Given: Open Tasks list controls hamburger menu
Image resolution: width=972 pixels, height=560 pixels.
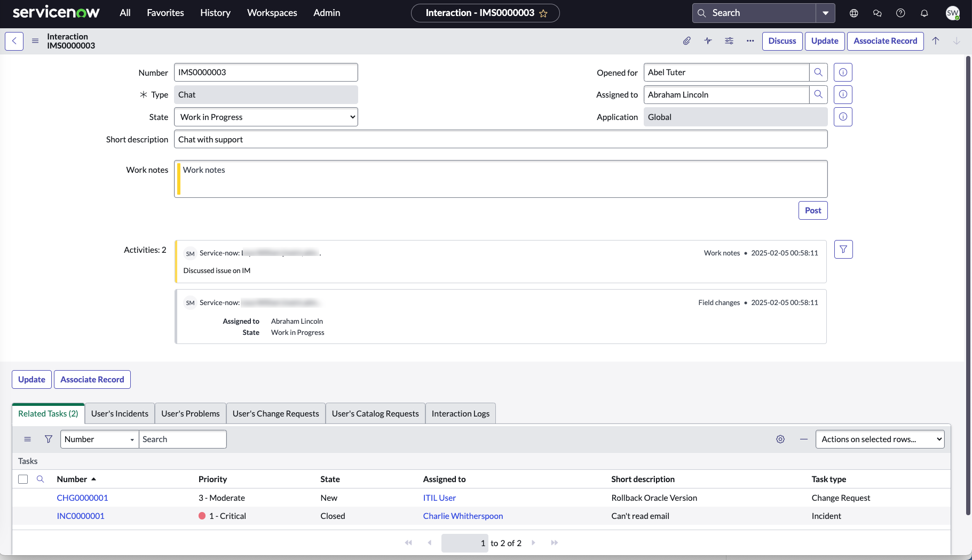Looking at the screenshot, I should (x=28, y=439).
